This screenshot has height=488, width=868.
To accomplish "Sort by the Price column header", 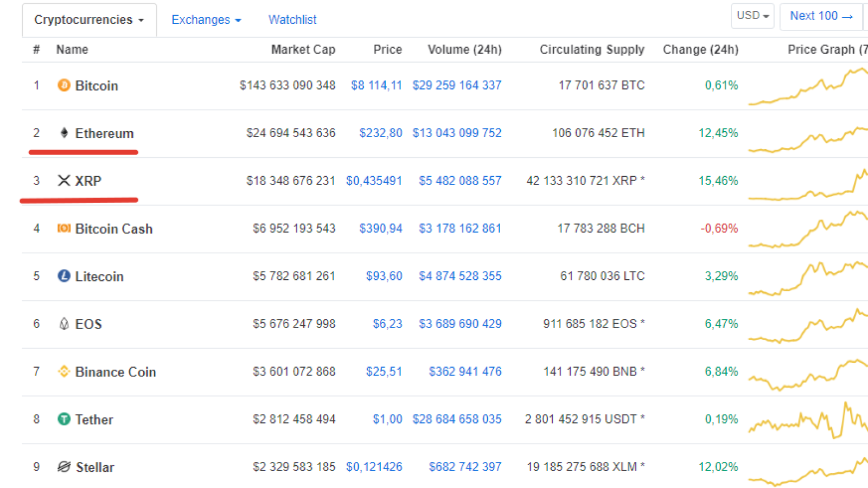I will 387,49.
